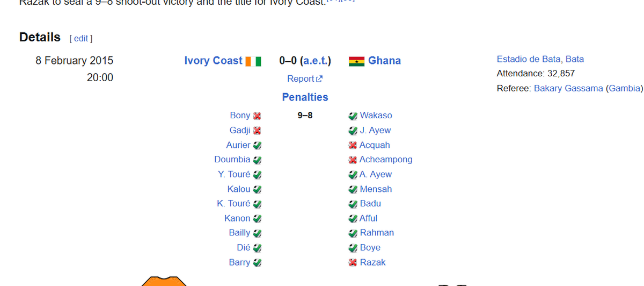This screenshot has width=644, height=286.
Task: Click the missed penalty icon beside Razak
Action: coord(353,262)
